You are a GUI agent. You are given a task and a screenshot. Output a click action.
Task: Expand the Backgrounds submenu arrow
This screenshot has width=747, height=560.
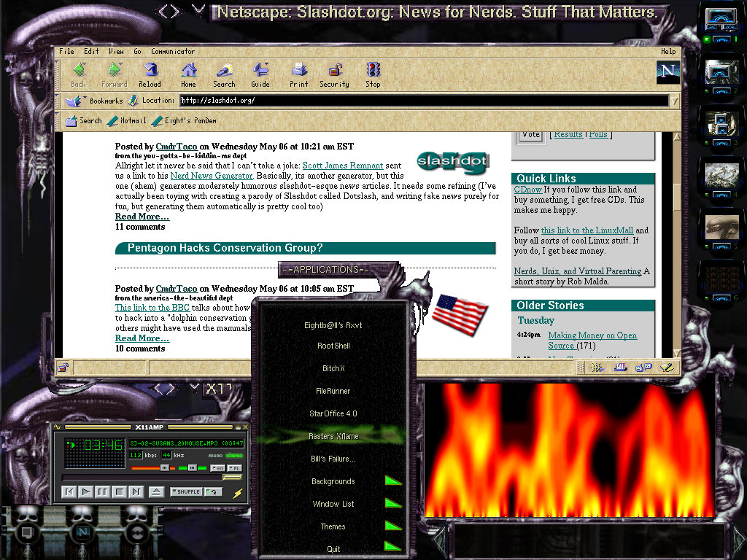[x=393, y=481]
